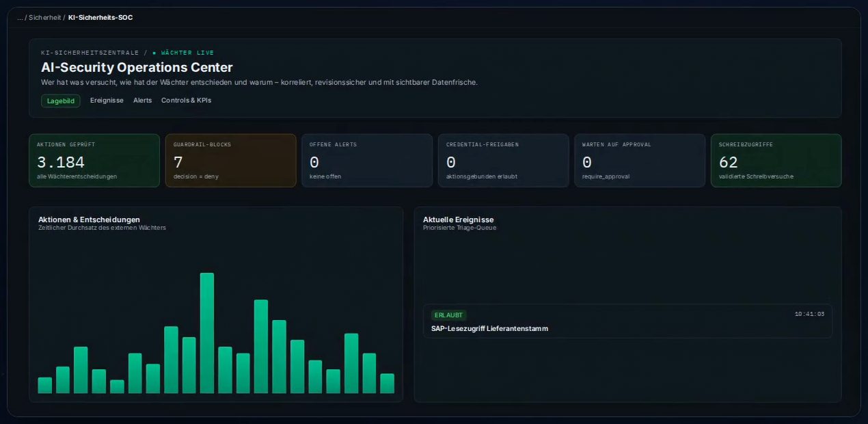868x424 pixels.
Task: Click the 'decision = deny' caption
Action: [x=195, y=176]
